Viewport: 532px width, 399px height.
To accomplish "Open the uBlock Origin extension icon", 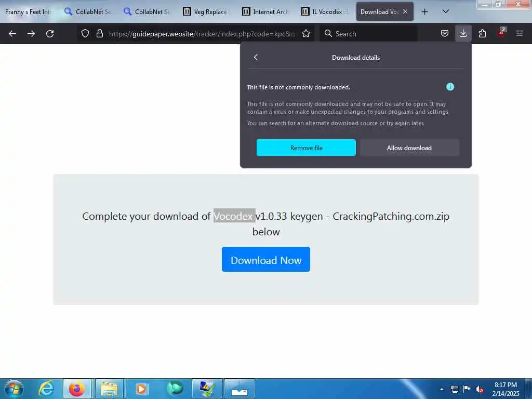I will pyautogui.click(x=501, y=33).
